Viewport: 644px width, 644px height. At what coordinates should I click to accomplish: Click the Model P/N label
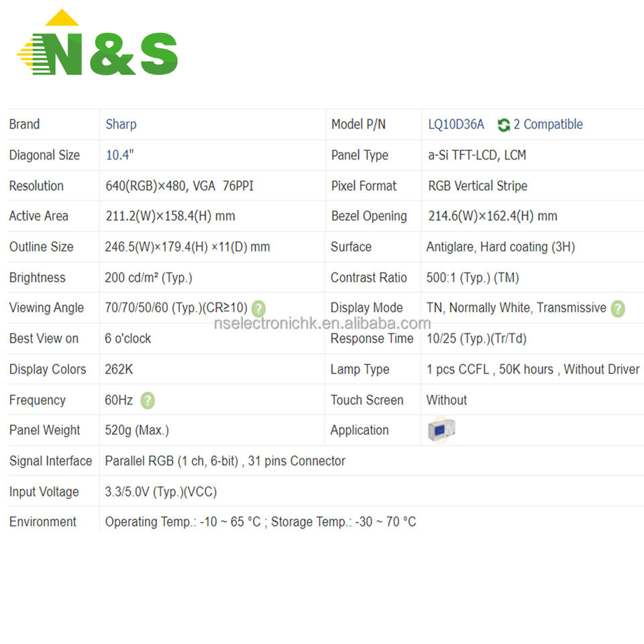[x=358, y=125]
